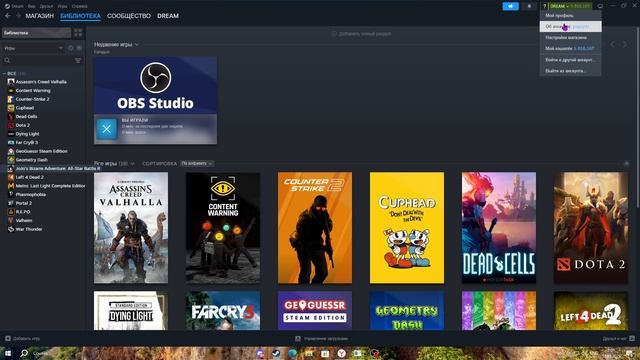640x360 pixels.
Task: Select Counter-Strike 2 in sidebar list
Action: tap(32, 99)
